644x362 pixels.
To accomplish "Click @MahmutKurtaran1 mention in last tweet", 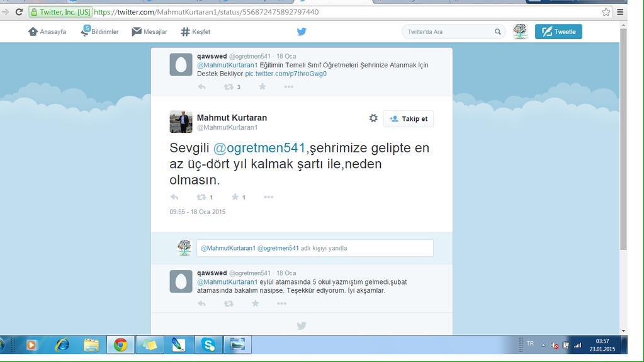I will coord(227,282).
